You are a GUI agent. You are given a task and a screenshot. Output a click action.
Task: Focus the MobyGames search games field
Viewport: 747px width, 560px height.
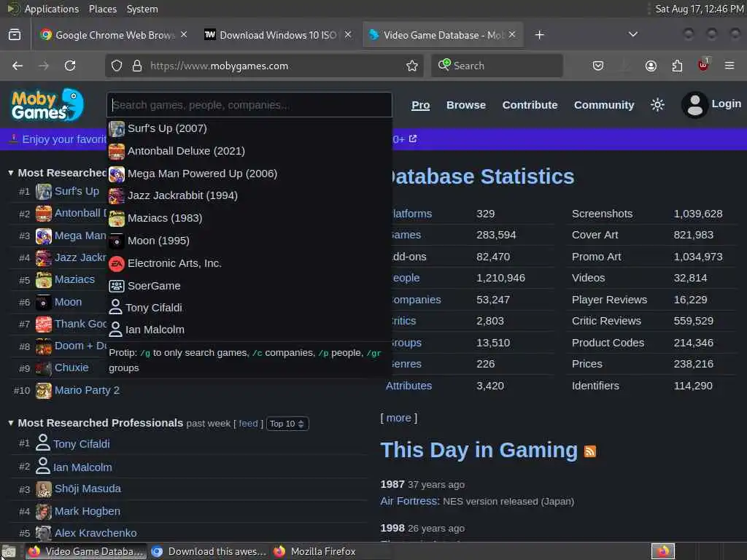tap(249, 105)
